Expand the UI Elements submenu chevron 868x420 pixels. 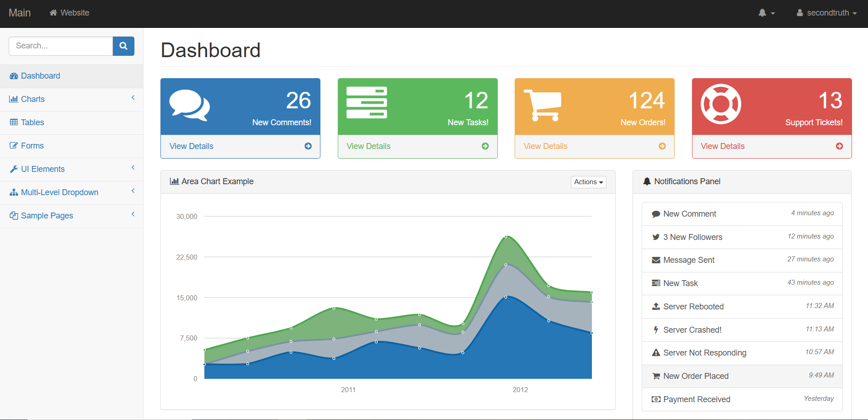133,168
